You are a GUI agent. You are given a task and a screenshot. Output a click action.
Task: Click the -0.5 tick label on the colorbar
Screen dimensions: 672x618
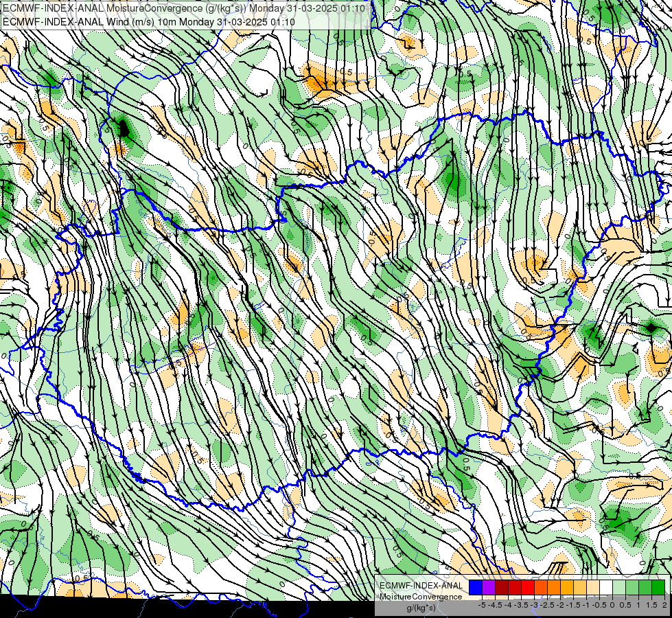point(599,605)
